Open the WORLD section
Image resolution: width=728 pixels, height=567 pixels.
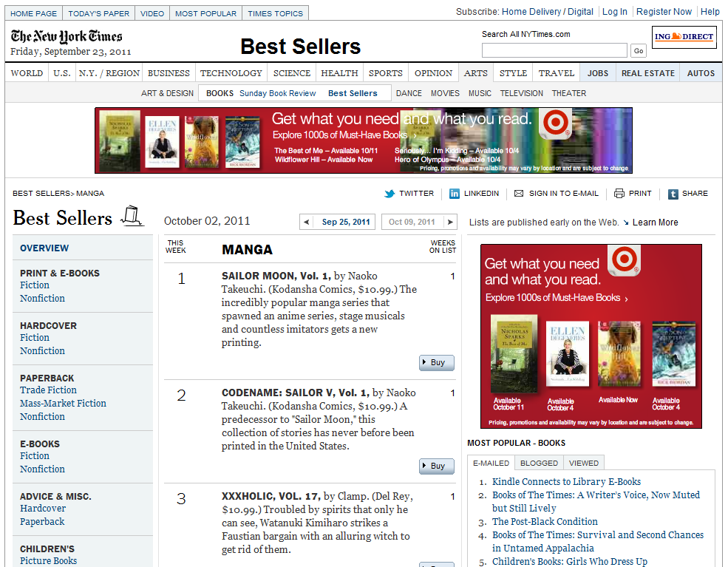[27, 73]
